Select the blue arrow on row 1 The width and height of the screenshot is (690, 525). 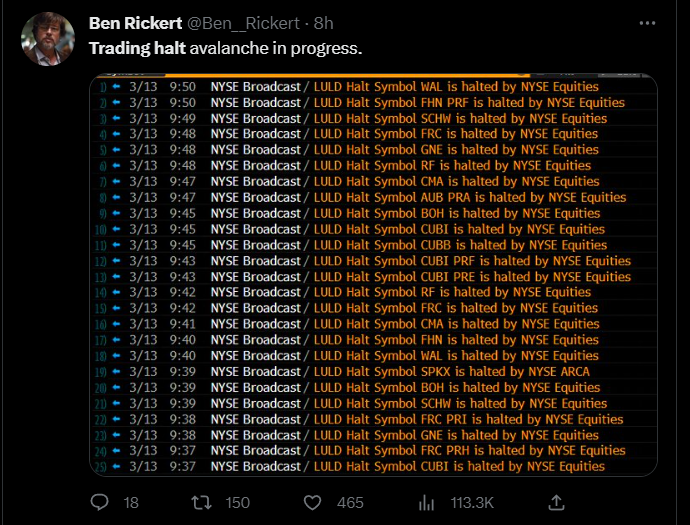coord(116,87)
